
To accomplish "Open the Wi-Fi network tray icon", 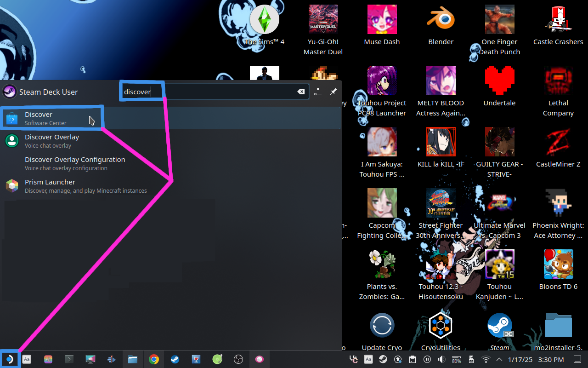I will pos(486,359).
